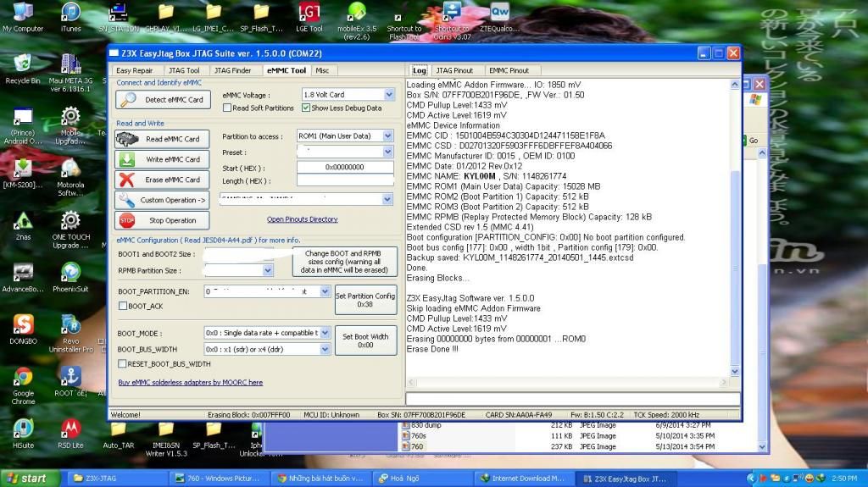Image resolution: width=868 pixels, height=487 pixels.
Task: Click Set Partition Config button
Action: [x=365, y=301]
